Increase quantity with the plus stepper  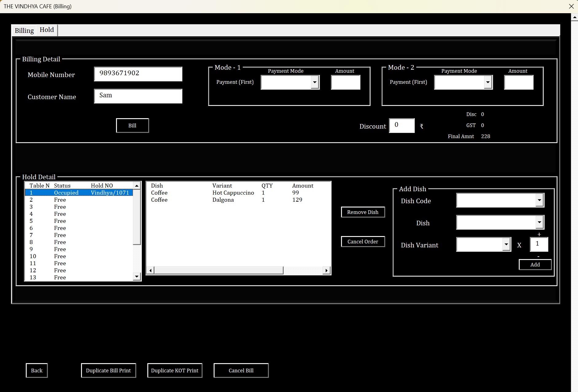coord(539,234)
